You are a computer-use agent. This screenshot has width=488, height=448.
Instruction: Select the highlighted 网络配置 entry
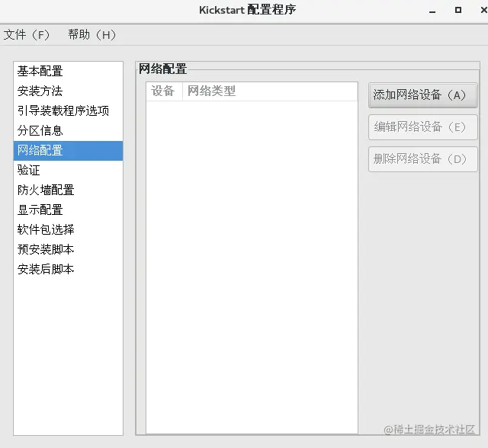pyautogui.click(x=68, y=151)
